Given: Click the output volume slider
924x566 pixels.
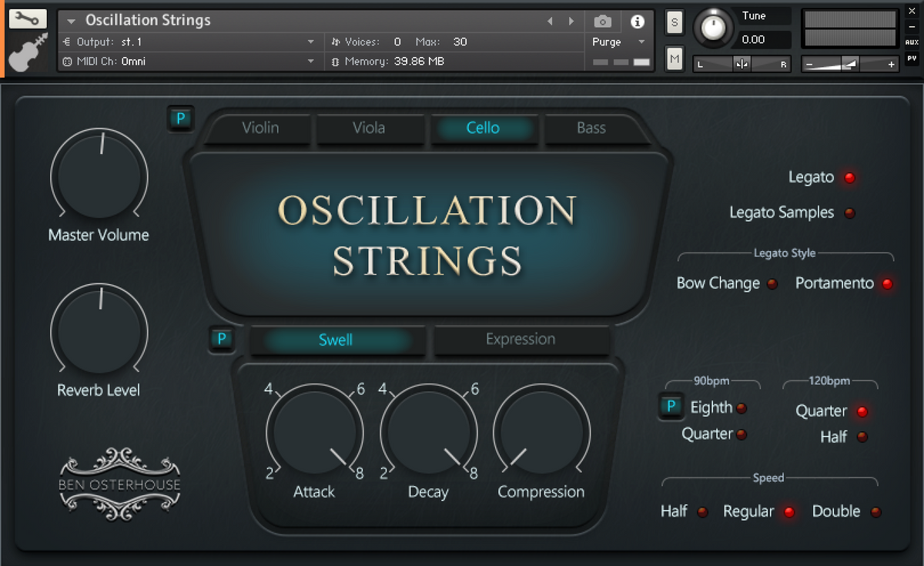Looking at the screenshot, I should click(x=850, y=65).
